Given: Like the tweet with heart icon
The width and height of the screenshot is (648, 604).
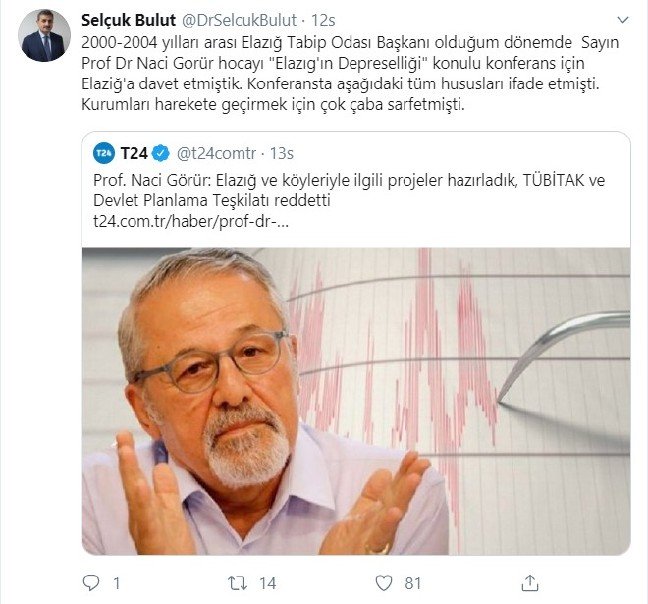Looking at the screenshot, I should [x=384, y=583].
